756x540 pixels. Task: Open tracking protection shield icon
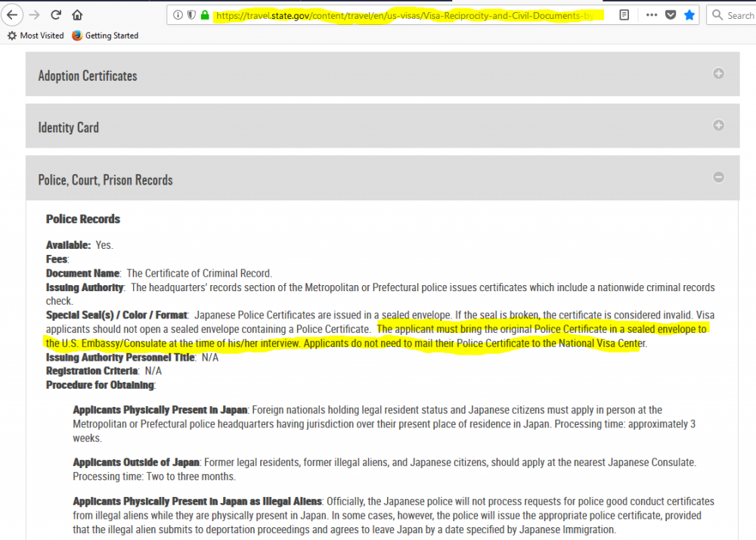(191, 15)
